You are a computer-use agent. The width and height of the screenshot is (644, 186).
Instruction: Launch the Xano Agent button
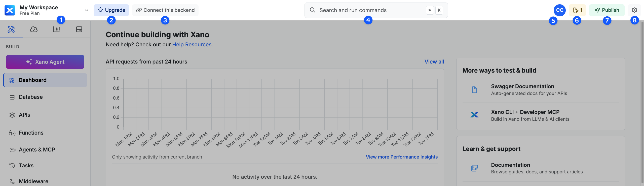pyautogui.click(x=45, y=62)
